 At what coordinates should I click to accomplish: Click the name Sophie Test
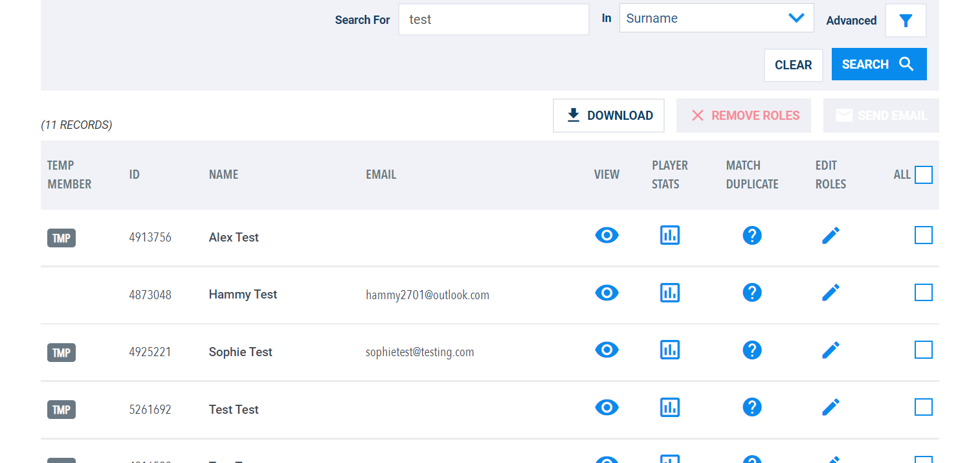pos(240,352)
